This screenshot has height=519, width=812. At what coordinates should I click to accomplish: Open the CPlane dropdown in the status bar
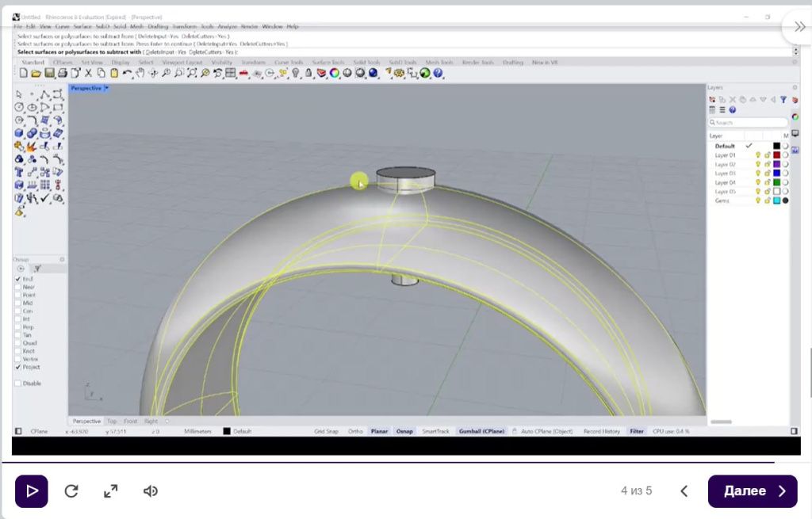pyautogui.click(x=38, y=431)
